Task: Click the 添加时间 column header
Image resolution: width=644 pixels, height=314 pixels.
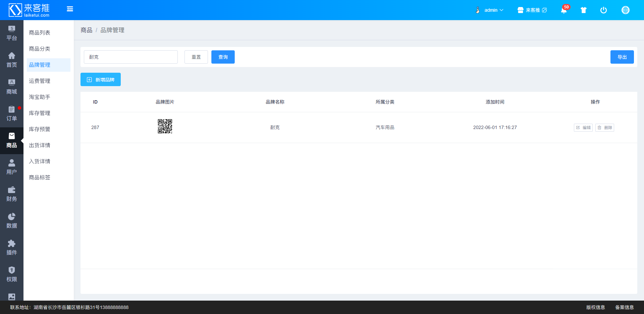Action: tap(495, 102)
